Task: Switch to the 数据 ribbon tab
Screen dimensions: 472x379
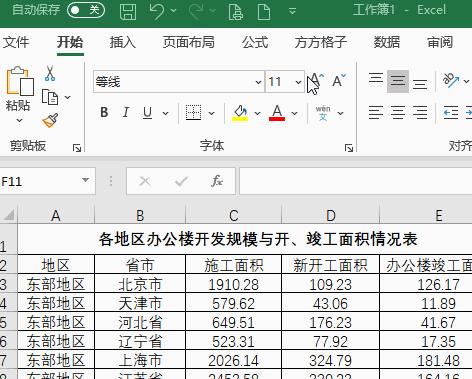Action: click(387, 42)
